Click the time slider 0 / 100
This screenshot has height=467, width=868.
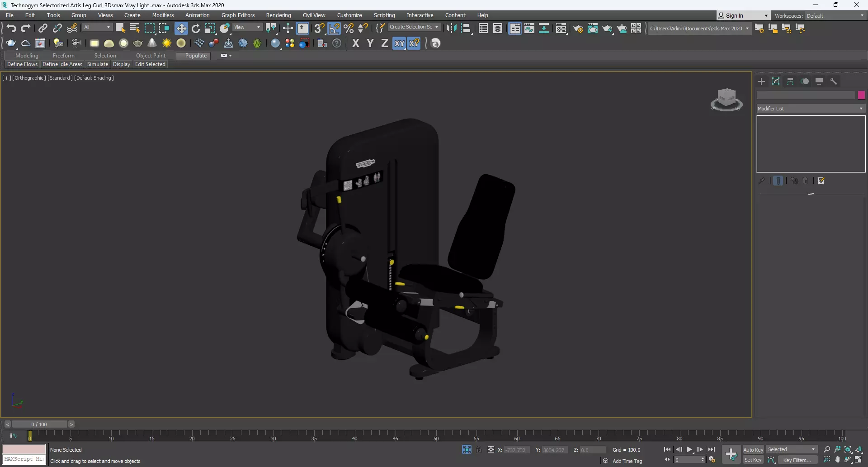pos(39,424)
